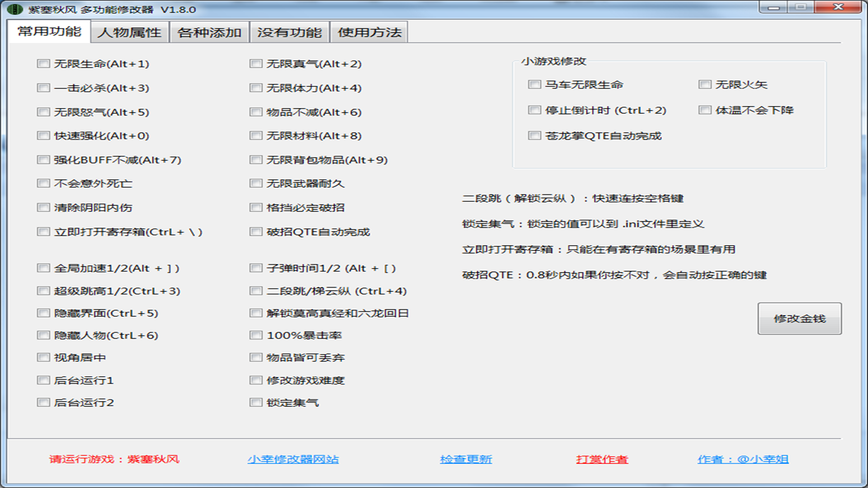The image size is (868, 488).
Task: Enable 无限生命(Alt+1) checkbox
Action: point(43,64)
